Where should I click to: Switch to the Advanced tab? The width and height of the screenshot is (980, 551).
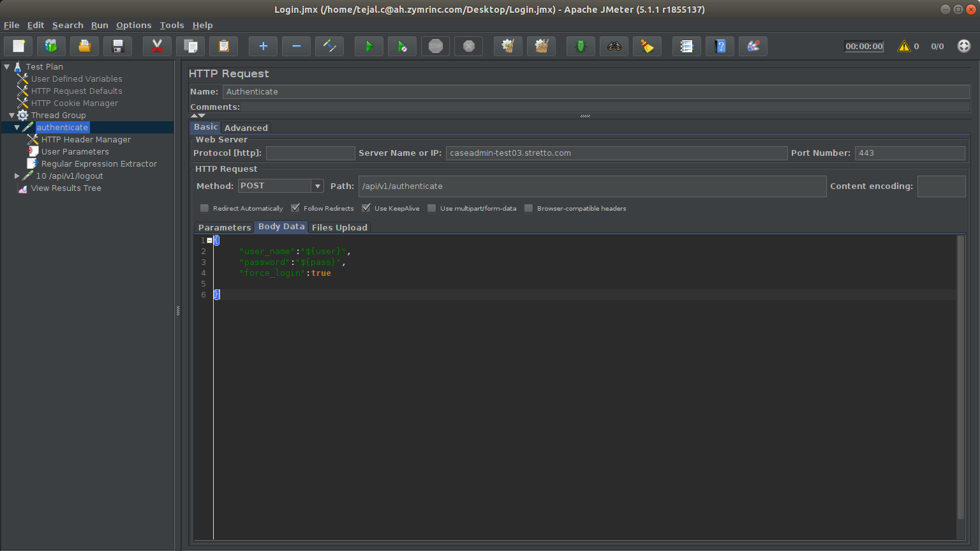(x=246, y=128)
